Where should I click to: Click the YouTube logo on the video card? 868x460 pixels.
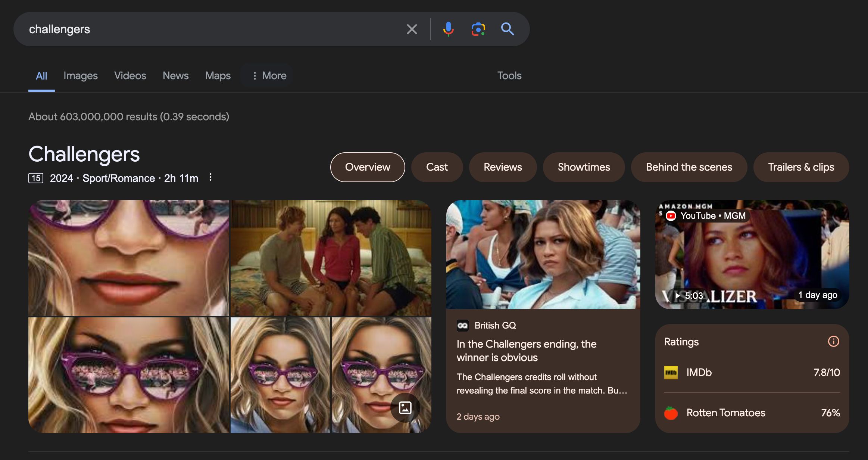(x=671, y=216)
